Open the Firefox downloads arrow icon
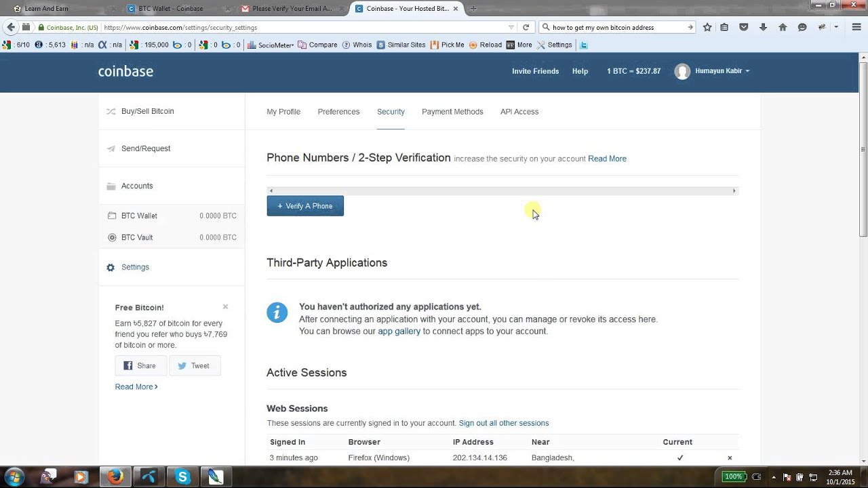Viewport: 868px width, 488px height. point(763,27)
